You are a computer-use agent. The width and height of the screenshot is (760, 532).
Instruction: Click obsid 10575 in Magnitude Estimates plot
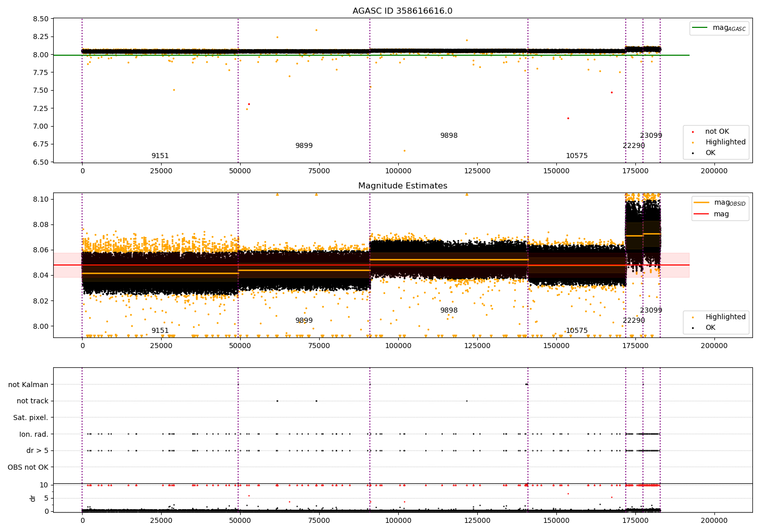pyautogui.click(x=577, y=331)
